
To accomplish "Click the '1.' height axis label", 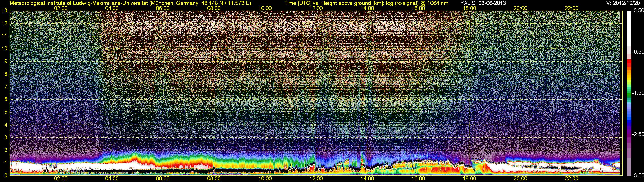I will [6, 163].
